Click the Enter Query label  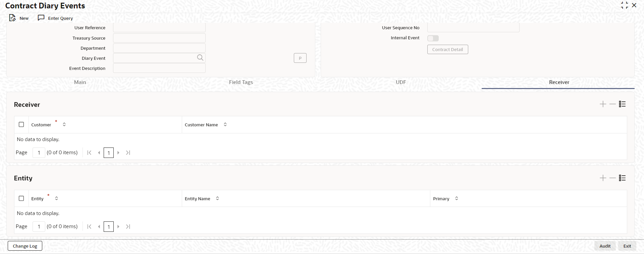(60, 18)
